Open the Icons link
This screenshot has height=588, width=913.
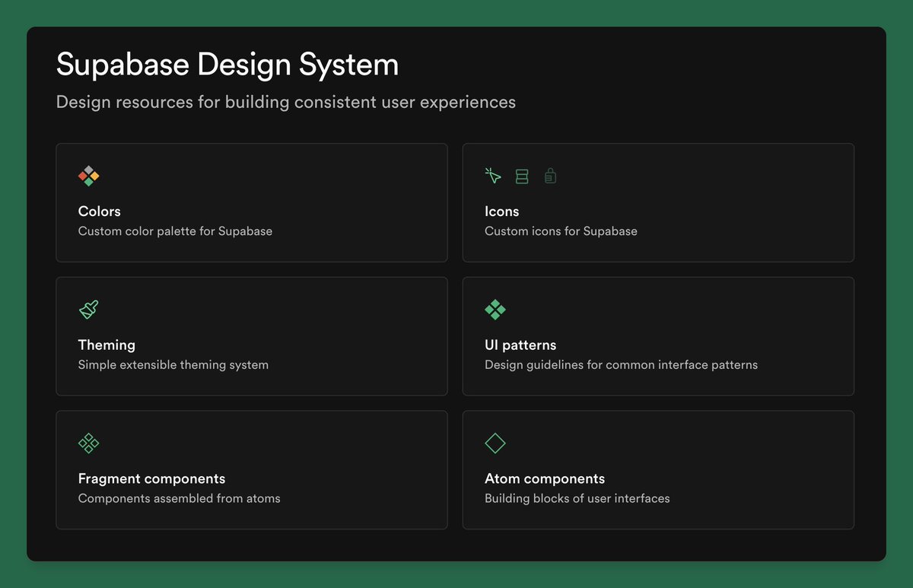tap(658, 202)
